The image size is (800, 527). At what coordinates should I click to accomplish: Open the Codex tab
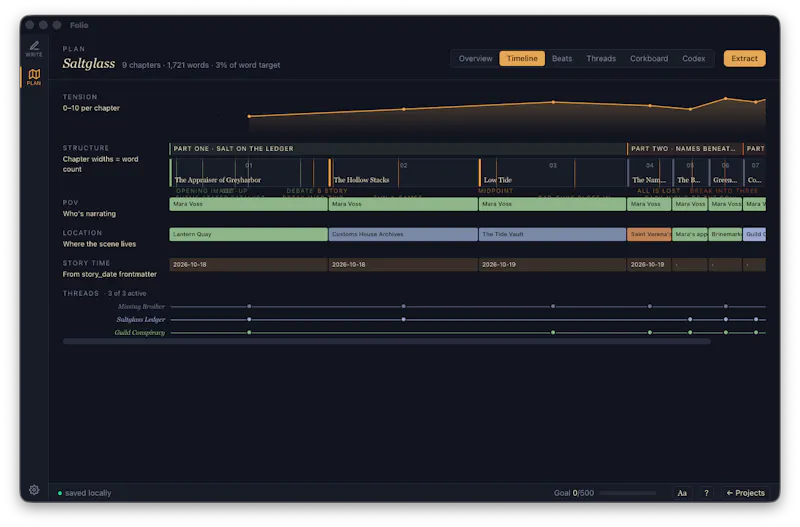(x=693, y=59)
